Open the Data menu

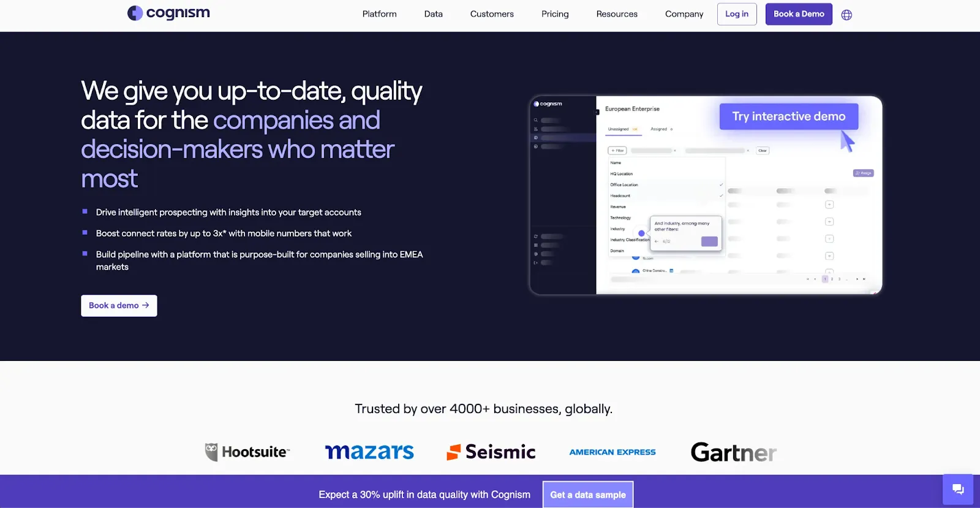coord(433,14)
